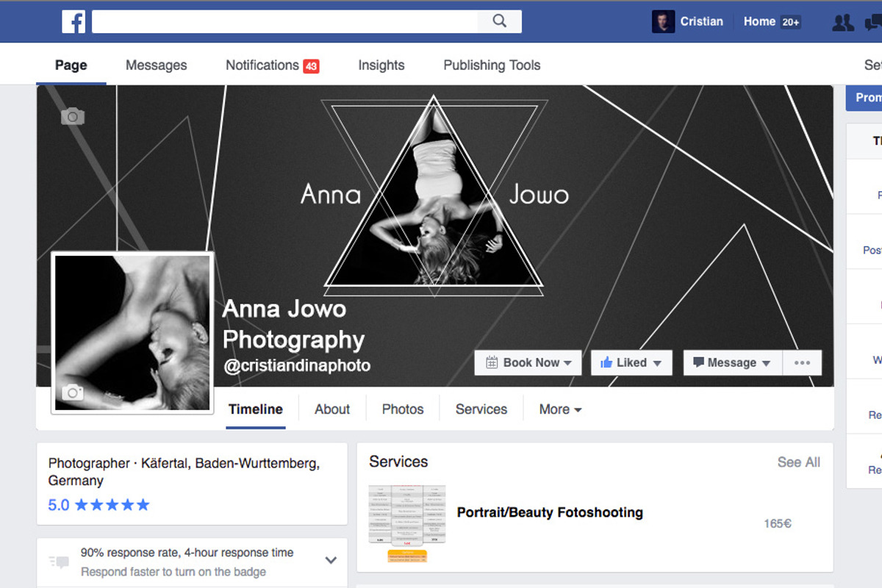Expand the More tab dropdown
Viewport: 882px width, 588px height.
click(560, 409)
